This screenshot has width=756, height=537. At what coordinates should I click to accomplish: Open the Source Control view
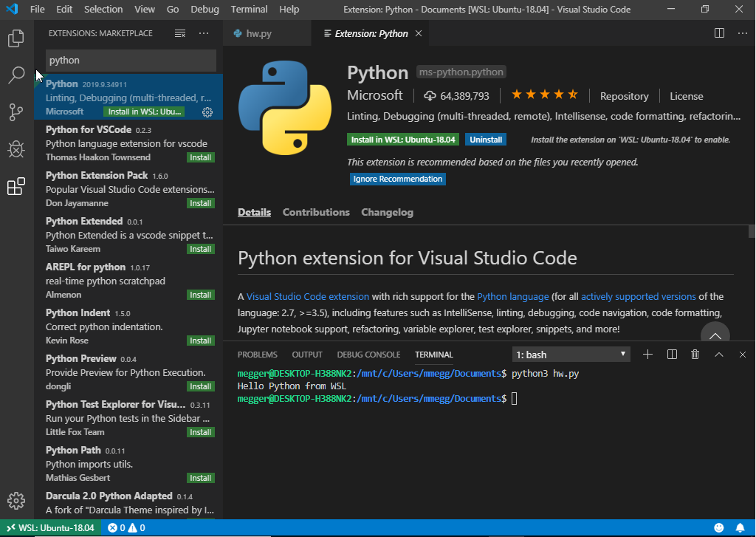click(16, 112)
